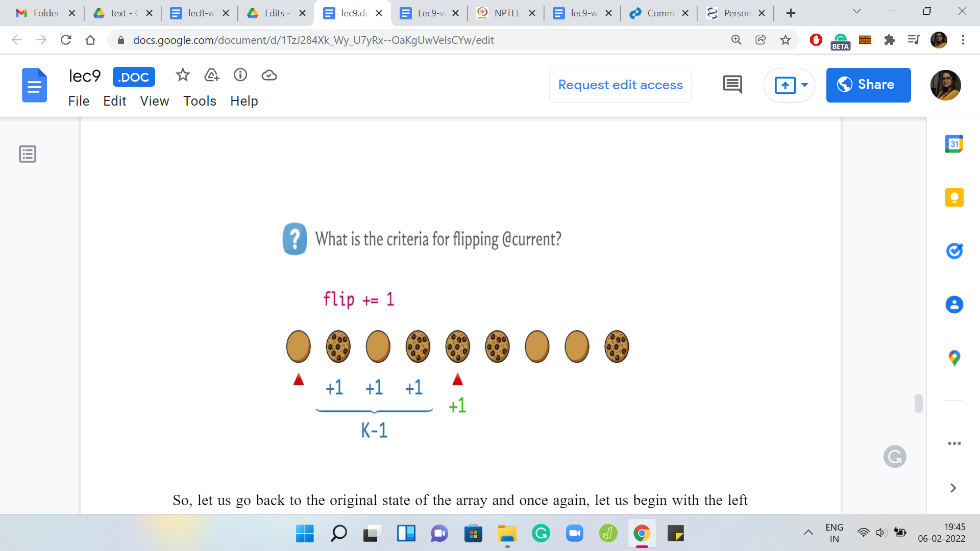The width and height of the screenshot is (980, 551).
Task: Show hidden system tray icons
Action: point(808,533)
